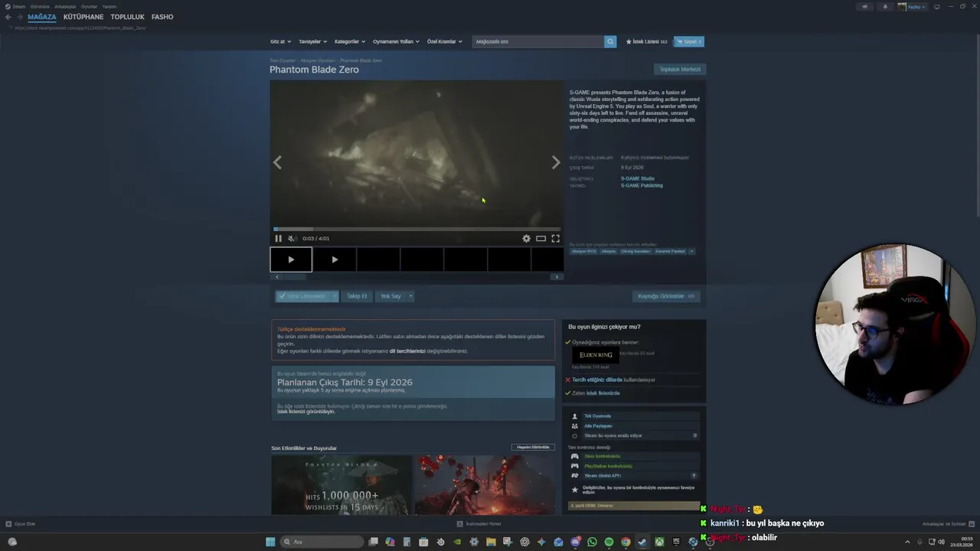The image size is (980, 551).
Task: Open the Oyunlar menu
Action: point(90,6)
